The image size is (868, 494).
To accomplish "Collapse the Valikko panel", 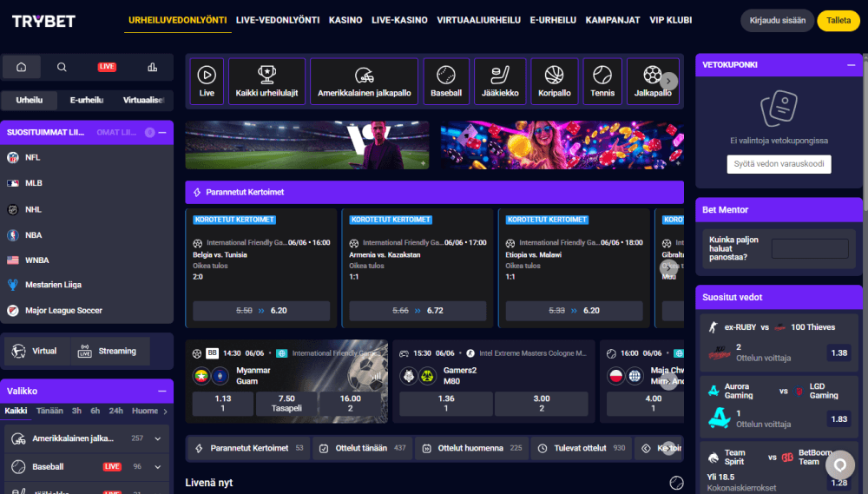I will coord(162,391).
